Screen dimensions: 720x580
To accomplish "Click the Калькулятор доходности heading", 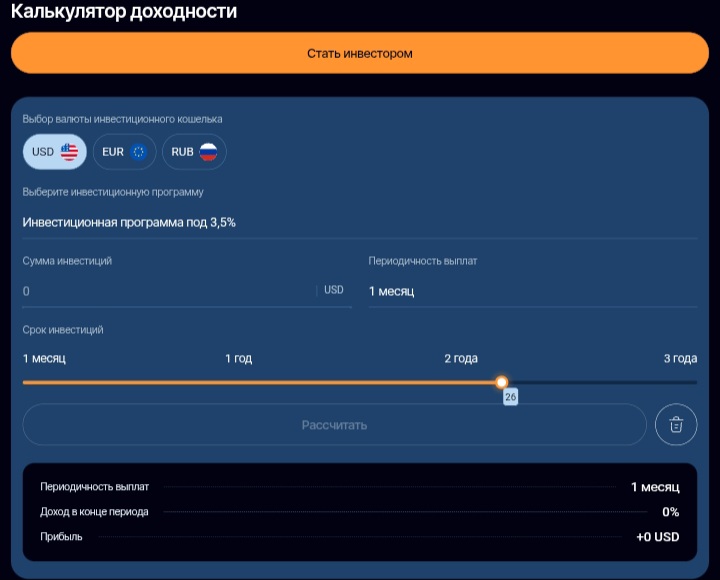I will (124, 13).
